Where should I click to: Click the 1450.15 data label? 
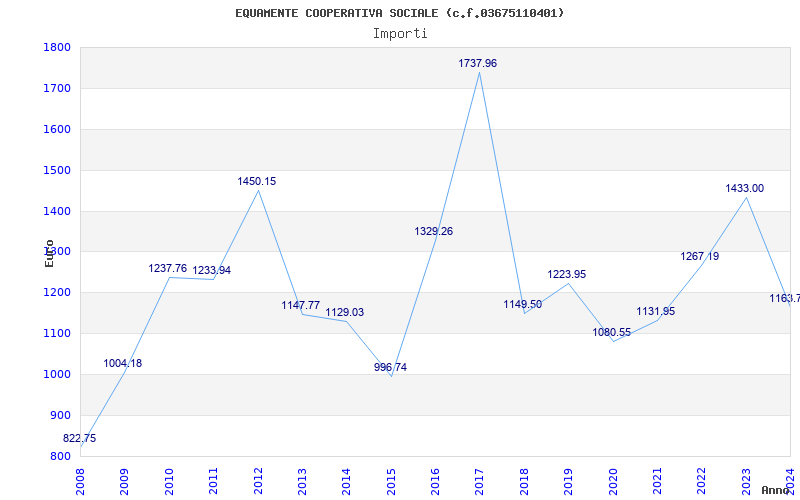pos(257,181)
